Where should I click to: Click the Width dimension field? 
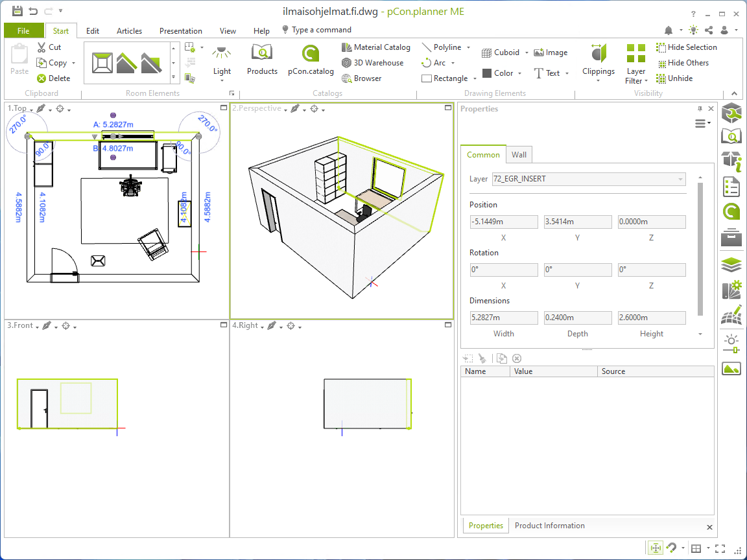pos(504,318)
